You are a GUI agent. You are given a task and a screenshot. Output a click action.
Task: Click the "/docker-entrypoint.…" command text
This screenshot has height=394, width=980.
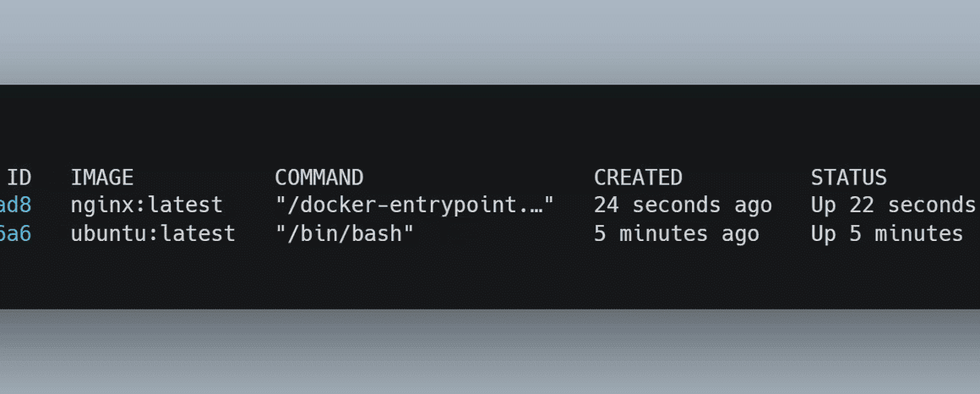[x=414, y=205]
